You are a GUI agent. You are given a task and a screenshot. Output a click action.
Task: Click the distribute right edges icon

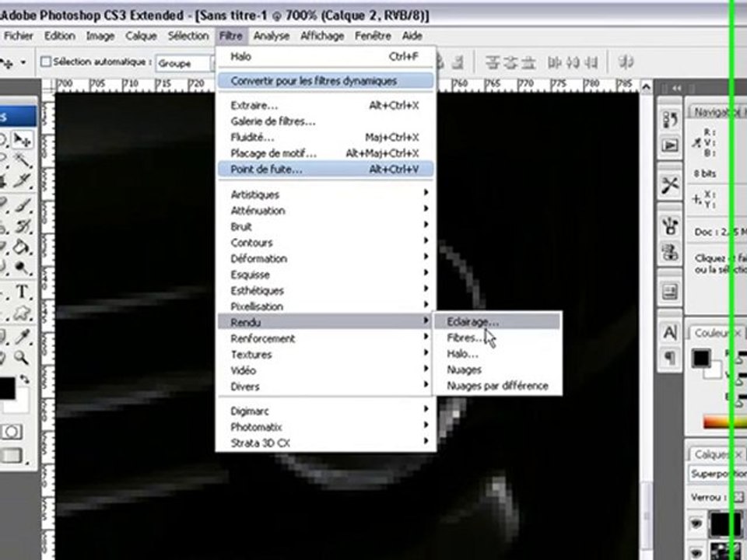591,62
